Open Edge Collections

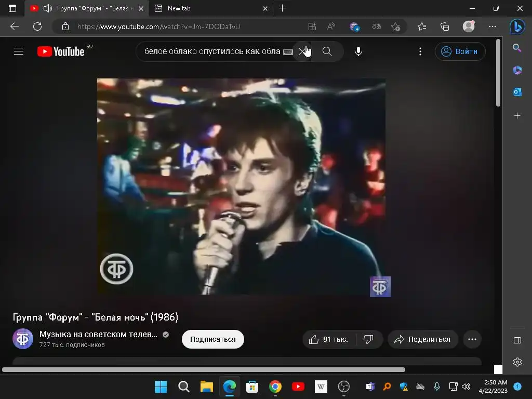445,26
